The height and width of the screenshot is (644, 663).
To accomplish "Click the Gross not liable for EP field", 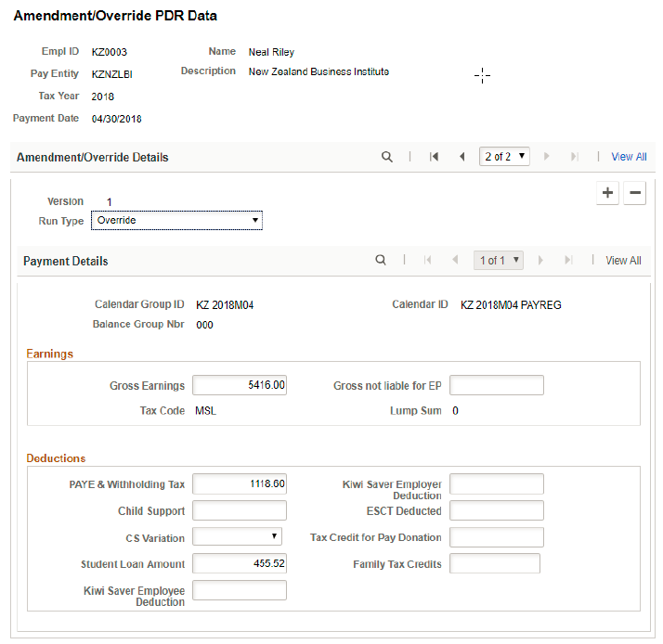I will pyautogui.click(x=497, y=385).
